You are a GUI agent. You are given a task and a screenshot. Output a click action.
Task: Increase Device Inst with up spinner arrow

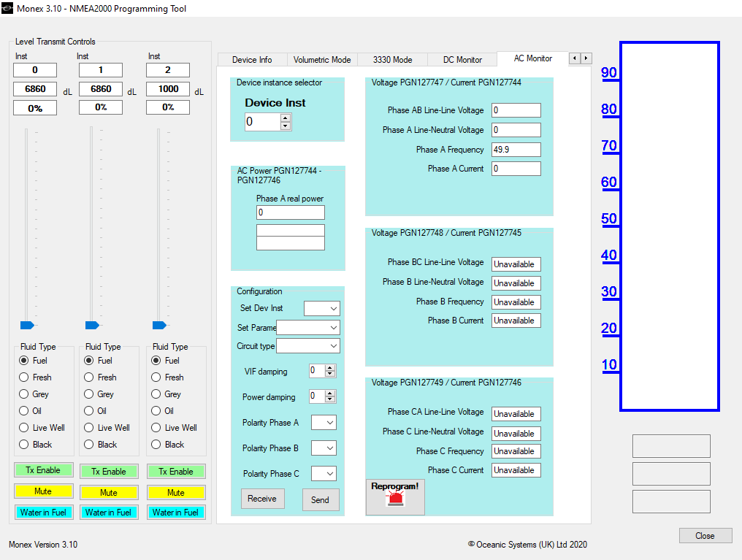point(285,118)
